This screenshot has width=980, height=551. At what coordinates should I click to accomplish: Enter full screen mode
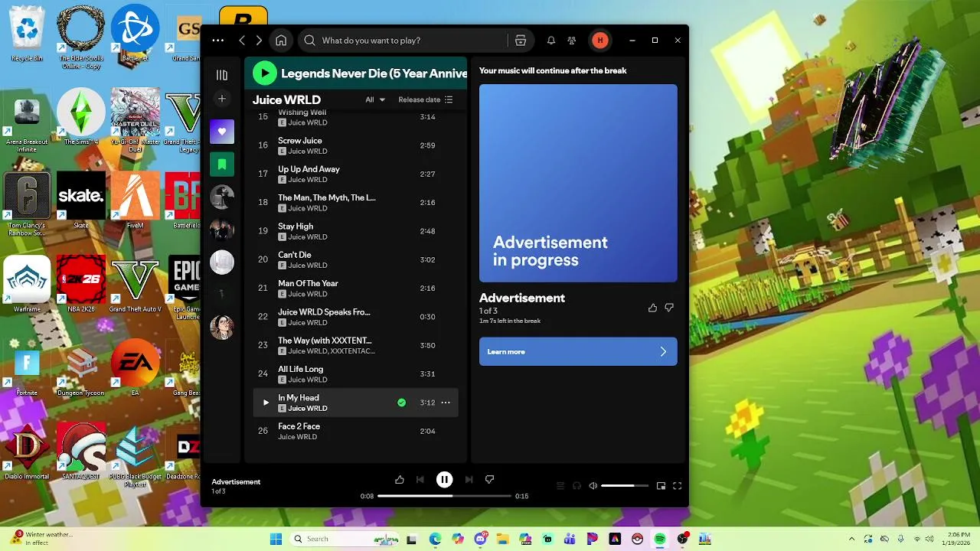pyautogui.click(x=677, y=486)
